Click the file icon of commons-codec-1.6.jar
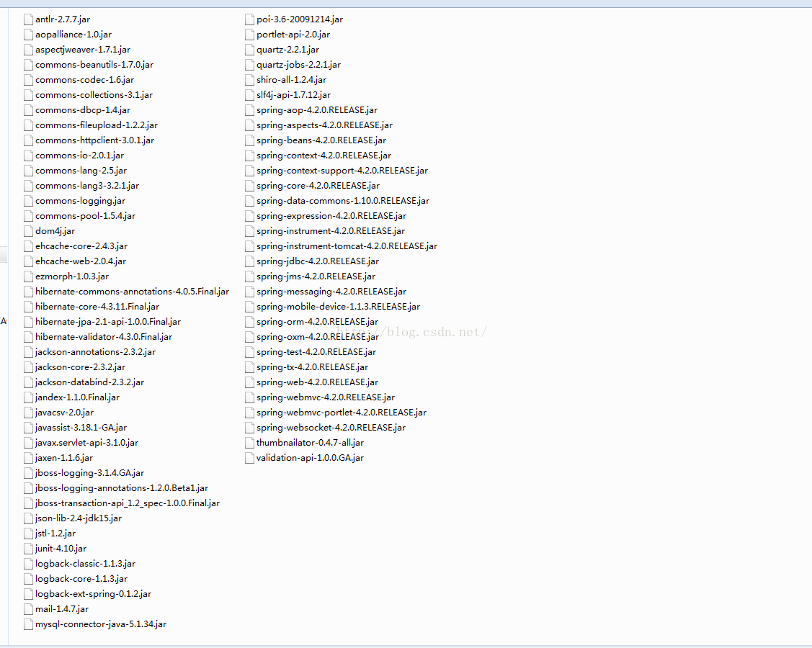812x648 pixels. pyautogui.click(x=29, y=80)
